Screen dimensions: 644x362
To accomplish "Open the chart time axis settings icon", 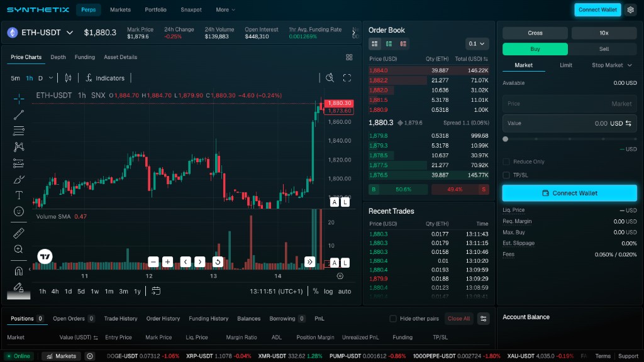I will coord(340,276).
